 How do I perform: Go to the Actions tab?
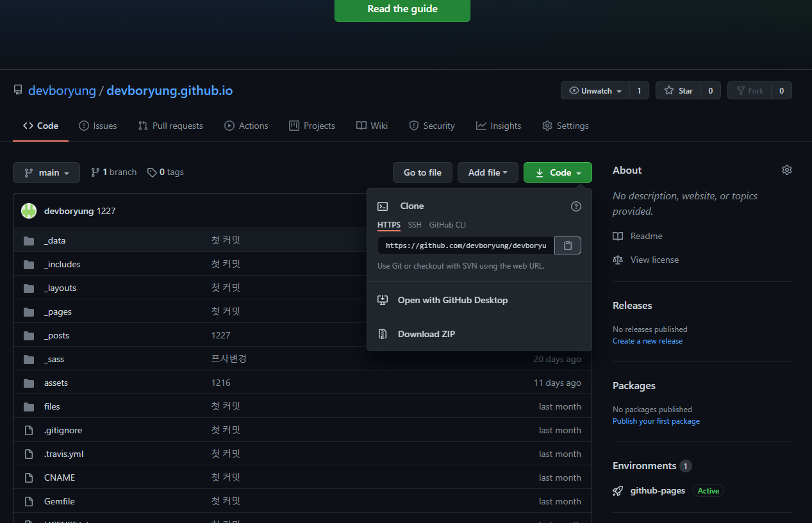coord(246,126)
